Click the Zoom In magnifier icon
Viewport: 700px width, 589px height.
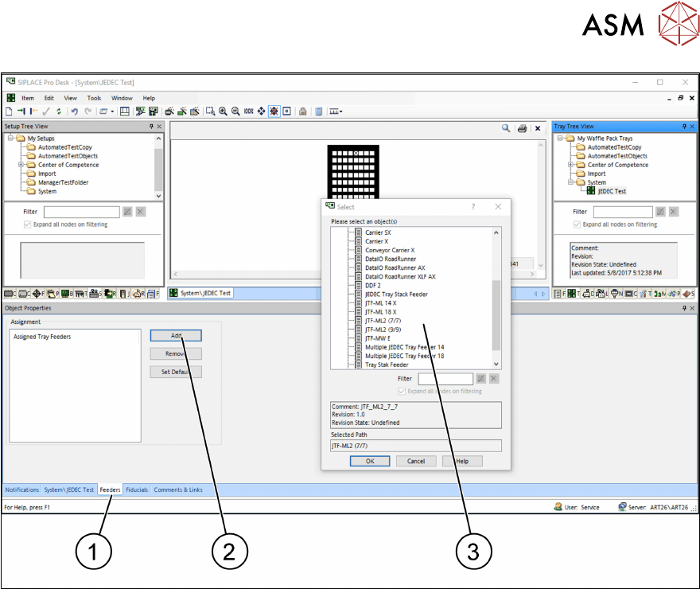click(223, 111)
